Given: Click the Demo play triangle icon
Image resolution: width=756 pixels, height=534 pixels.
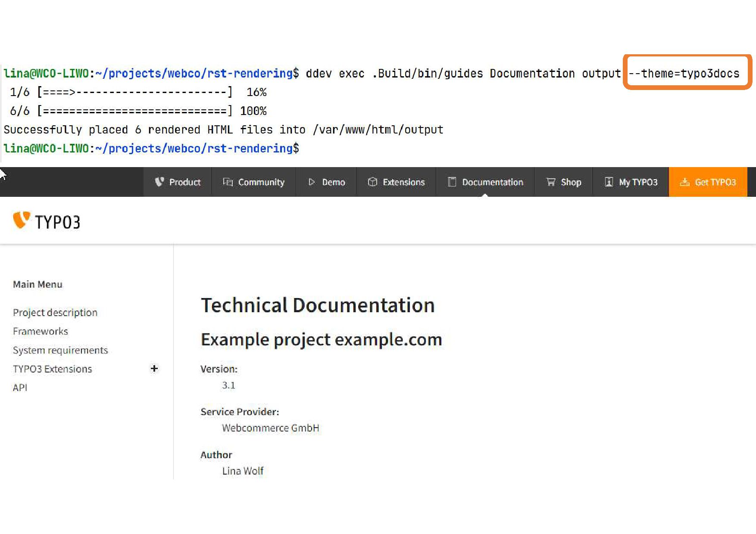Looking at the screenshot, I should pyautogui.click(x=312, y=182).
